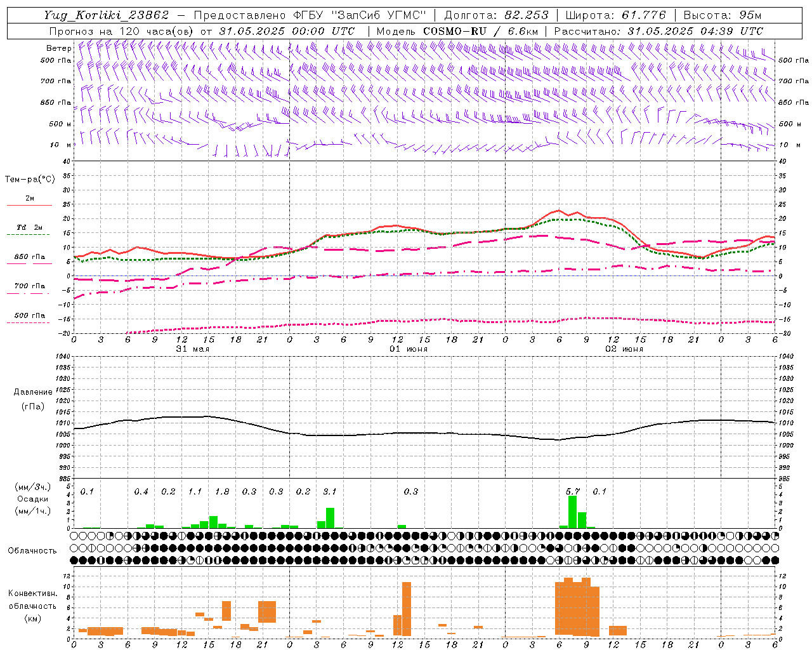The image size is (812, 650).
Task: Click the Модель COSMO-RU / 6.6км label
Action: click(x=457, y=31)
